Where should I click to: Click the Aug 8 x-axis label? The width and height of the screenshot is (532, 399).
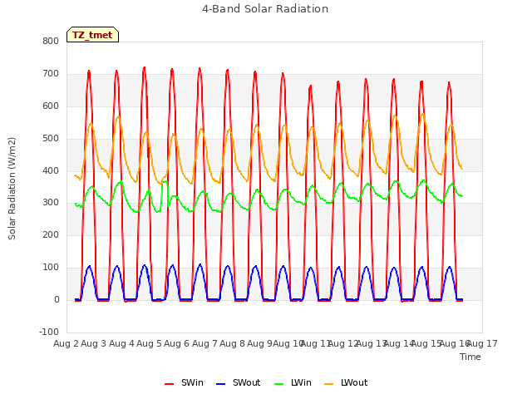pos(233,343)
